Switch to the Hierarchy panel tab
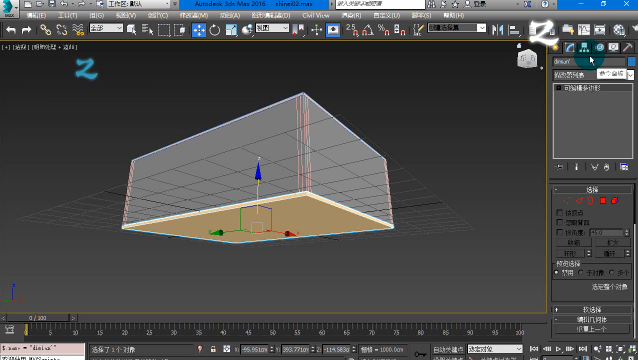Screen dimensions: 638x360 [584, 48]
